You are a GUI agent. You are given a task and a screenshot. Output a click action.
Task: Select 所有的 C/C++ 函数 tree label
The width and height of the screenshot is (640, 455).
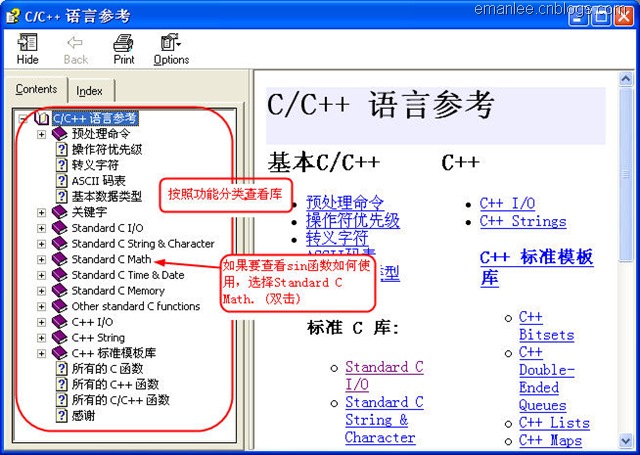click(x=120, y=400)
